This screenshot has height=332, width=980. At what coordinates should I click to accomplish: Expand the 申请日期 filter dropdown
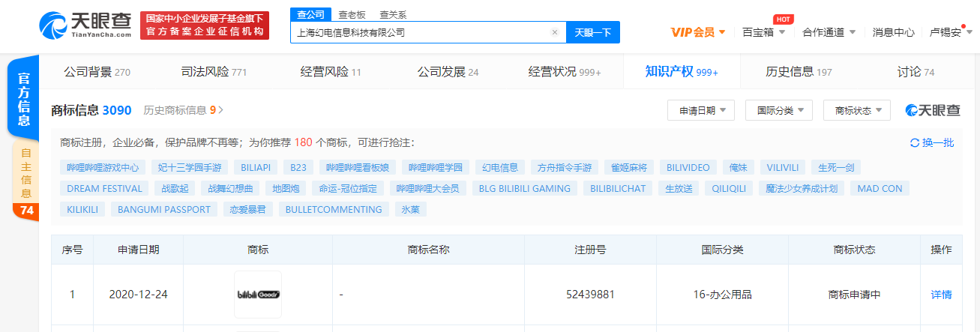coord(701,110)
